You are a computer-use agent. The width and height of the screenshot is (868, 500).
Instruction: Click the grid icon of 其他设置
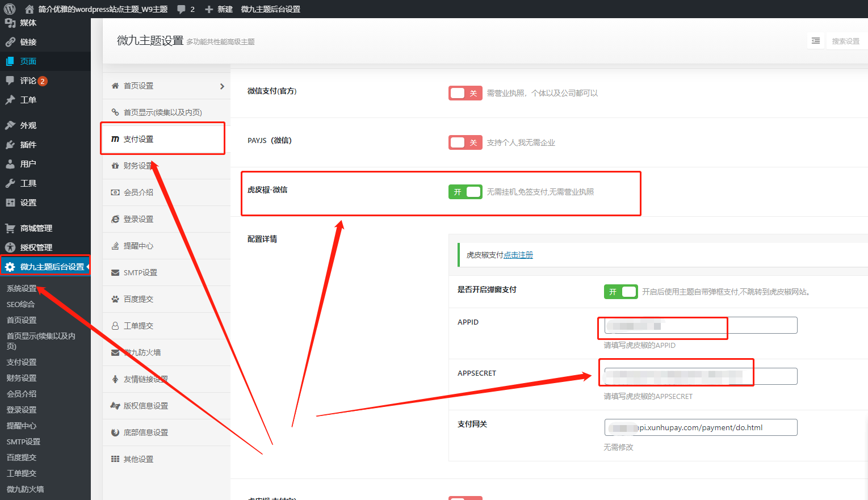[x=115, y=459]
